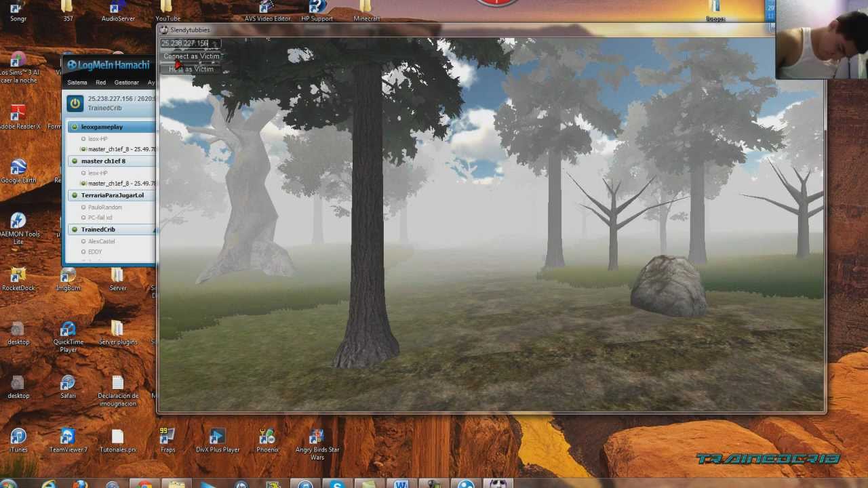
Task: Open the Declaración de imougnacion document
Action: [x=118, y=390]
